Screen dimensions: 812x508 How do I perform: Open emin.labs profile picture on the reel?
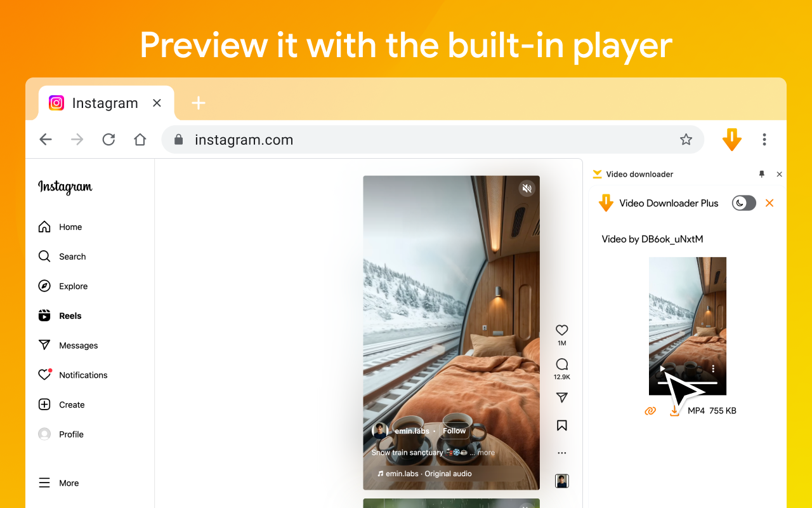click(x=380, y=431)
